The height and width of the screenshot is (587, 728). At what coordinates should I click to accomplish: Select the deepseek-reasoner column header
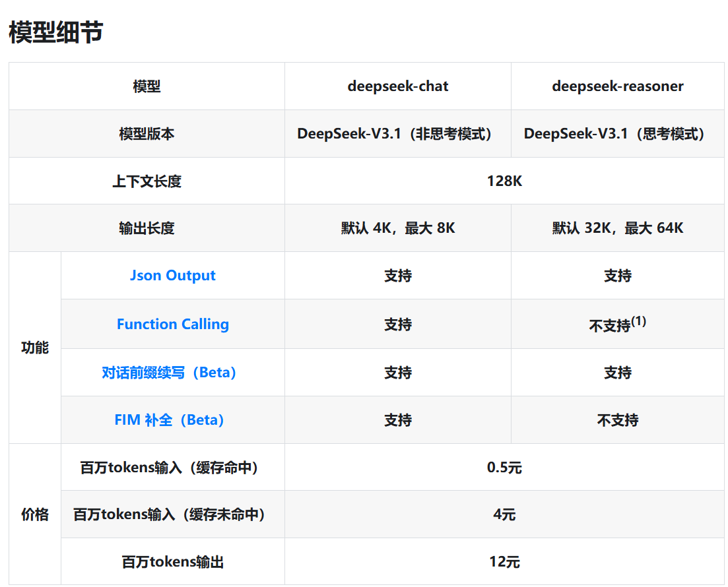tap(618, 86)
